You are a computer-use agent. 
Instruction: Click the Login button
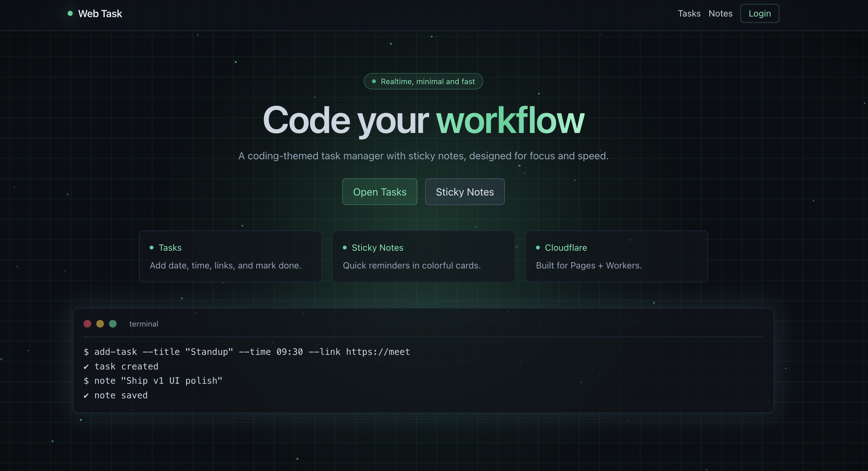point(759,13)
